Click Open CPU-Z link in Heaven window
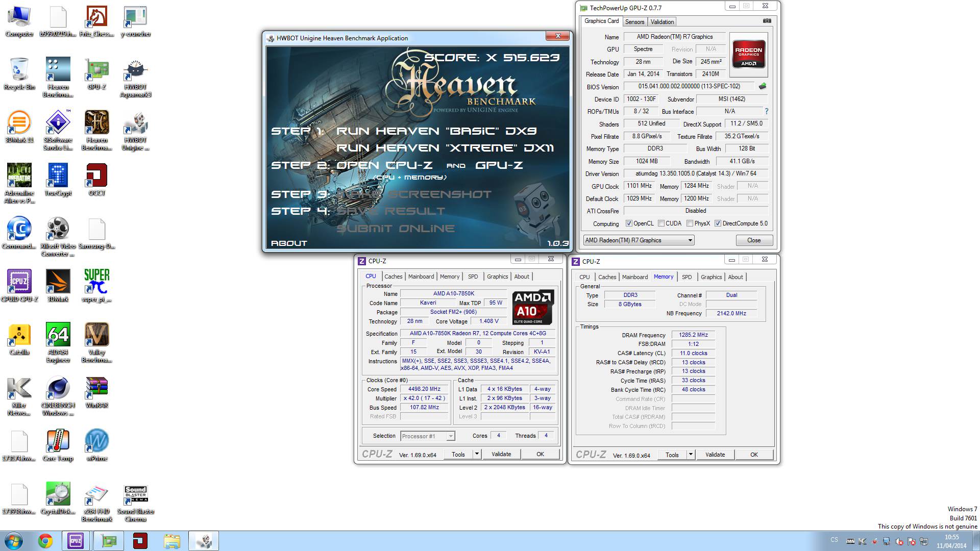Screen dimensions: 980x551 [384, 165]
